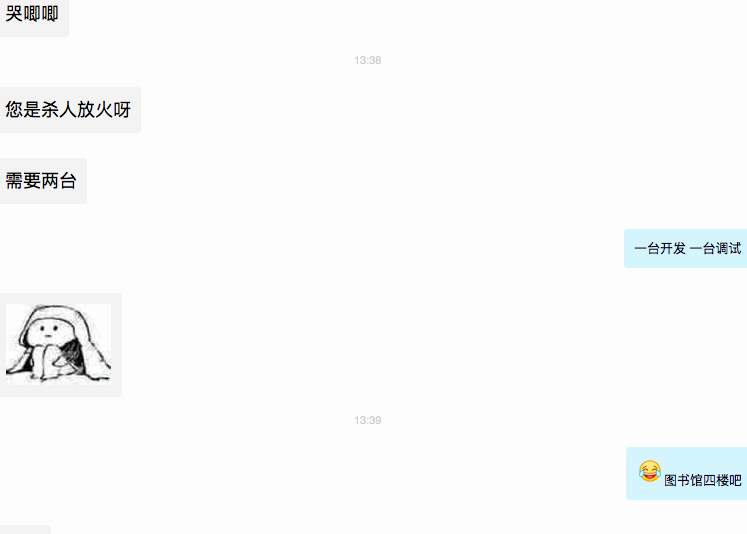Viewport: 747px width, 534px height.
Task: Click the words 一台开发 in the sent message
Action: pos(660,248)
